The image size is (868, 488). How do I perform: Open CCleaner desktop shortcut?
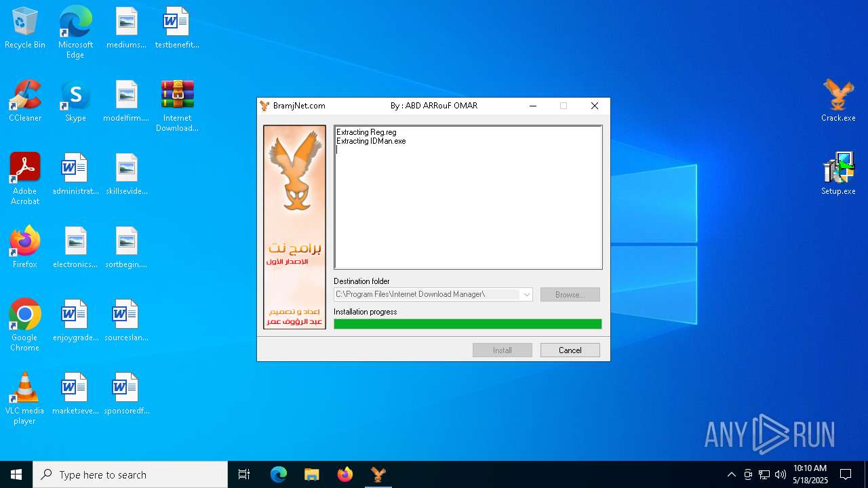coord(25,102)
